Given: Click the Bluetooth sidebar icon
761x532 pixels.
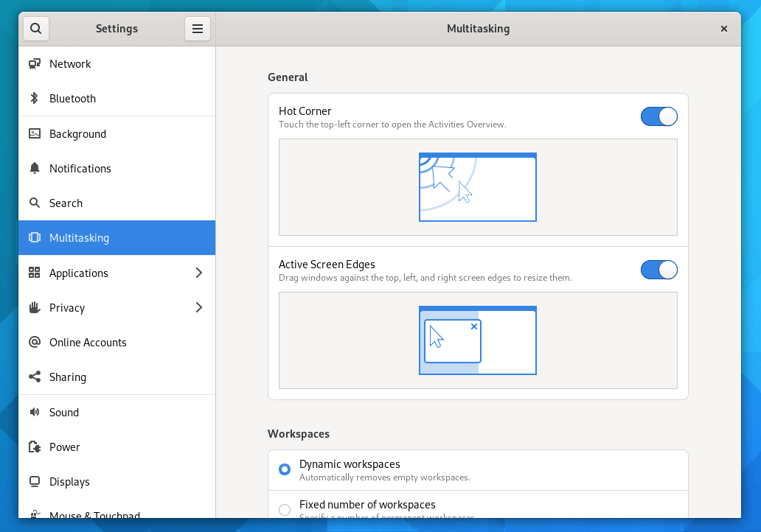Looking at the screenshot, I should 34,98.
